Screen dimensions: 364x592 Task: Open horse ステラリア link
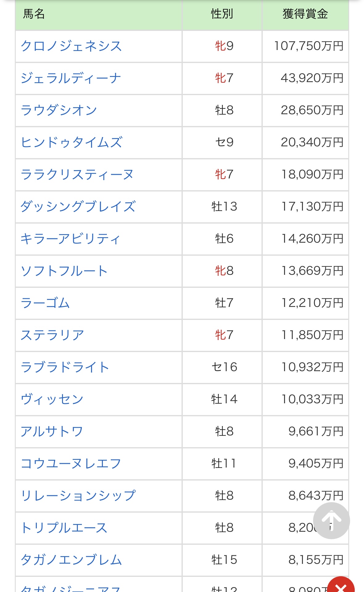[x=52, y=335]
